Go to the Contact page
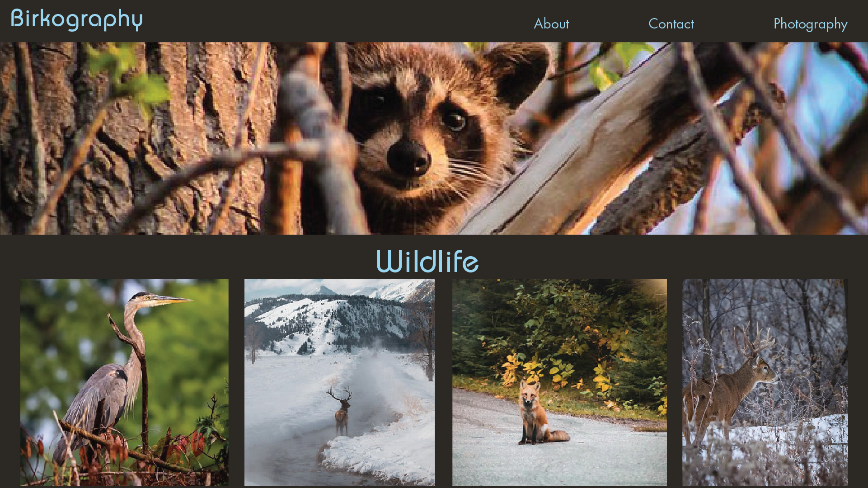Image resolution: width=868 pixels, height=488 pixels. [671, 24]
